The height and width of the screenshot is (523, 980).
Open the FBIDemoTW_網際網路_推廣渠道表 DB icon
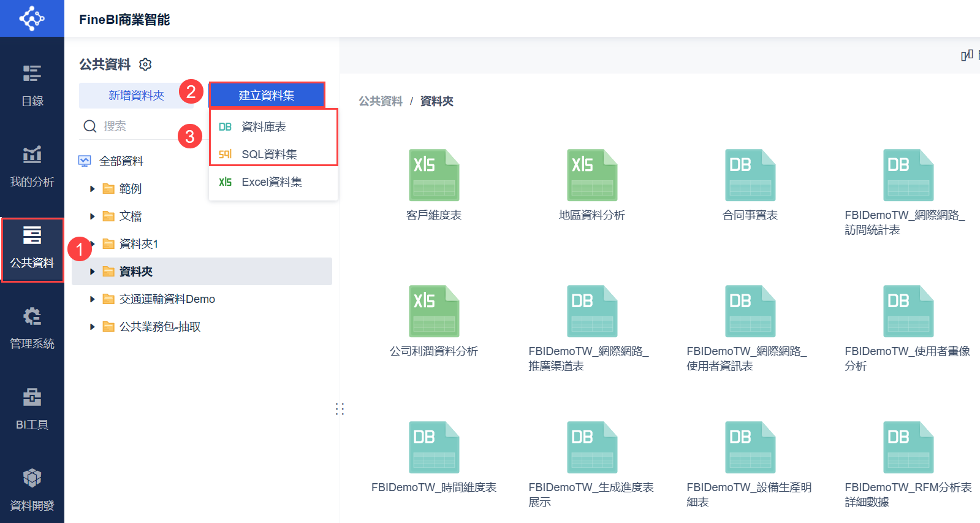tap(592, 311)
